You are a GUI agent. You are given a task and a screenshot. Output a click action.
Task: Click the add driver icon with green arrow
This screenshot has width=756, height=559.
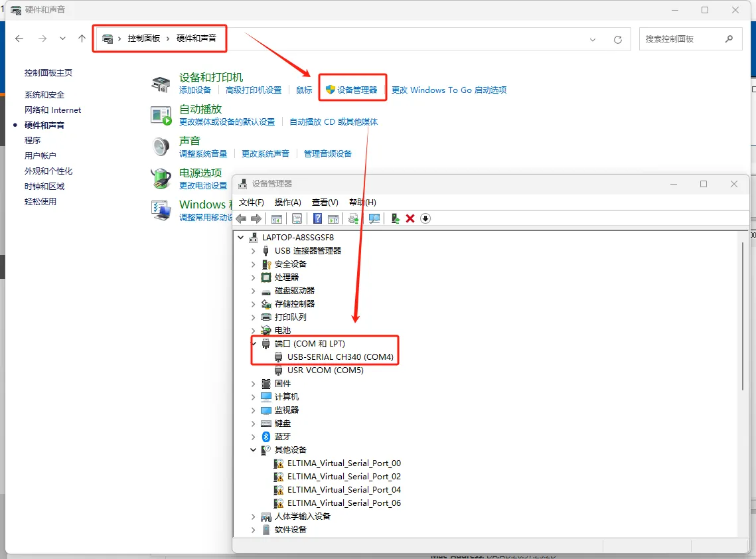click(396, 219)
